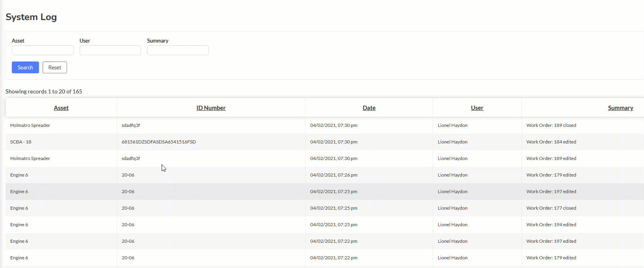Viewport: 644px width, 268px height.
Task: Click summary 'Work Order: 189 edited'
Action: coord(551,158)
